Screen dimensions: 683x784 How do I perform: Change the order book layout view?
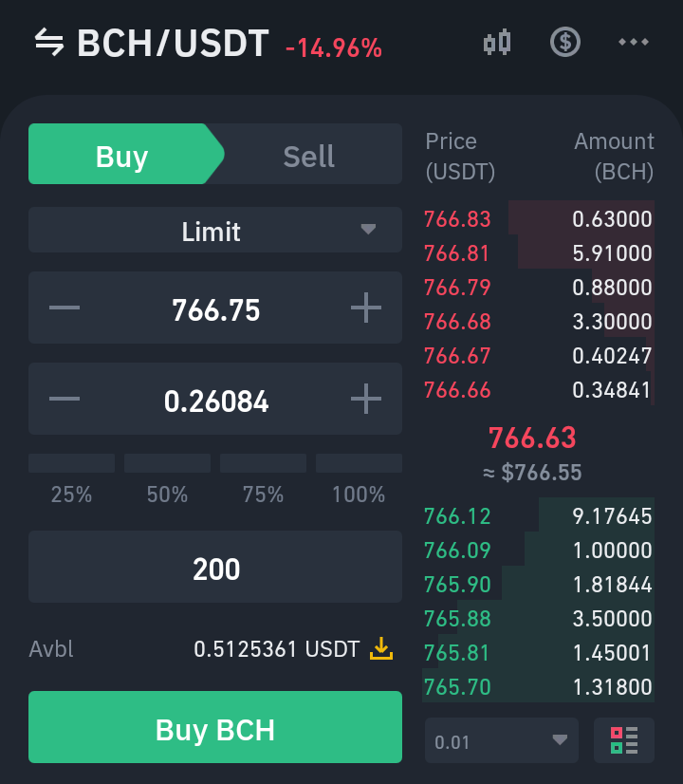[x=624, y=740]
